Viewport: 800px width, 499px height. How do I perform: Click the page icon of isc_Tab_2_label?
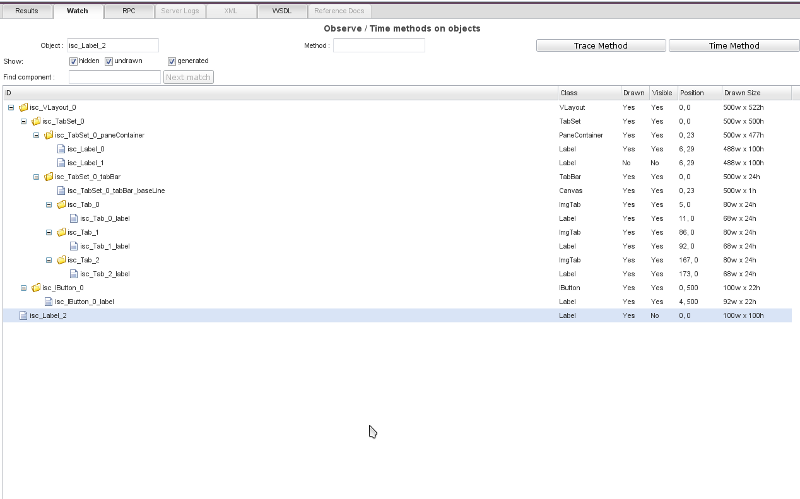point(74,273)
